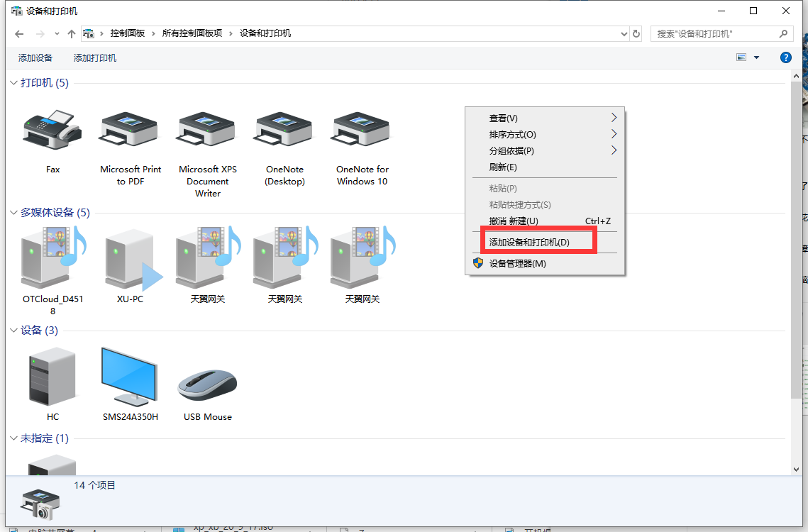Click the vertical scrollbar down arrow
Screen dimensions: 808x532
796,470
